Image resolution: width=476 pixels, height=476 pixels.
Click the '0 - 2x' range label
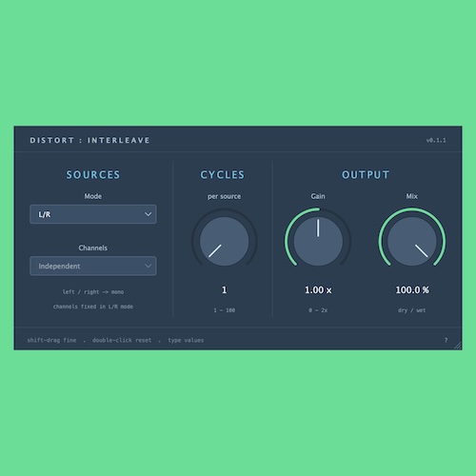[318, 310]
